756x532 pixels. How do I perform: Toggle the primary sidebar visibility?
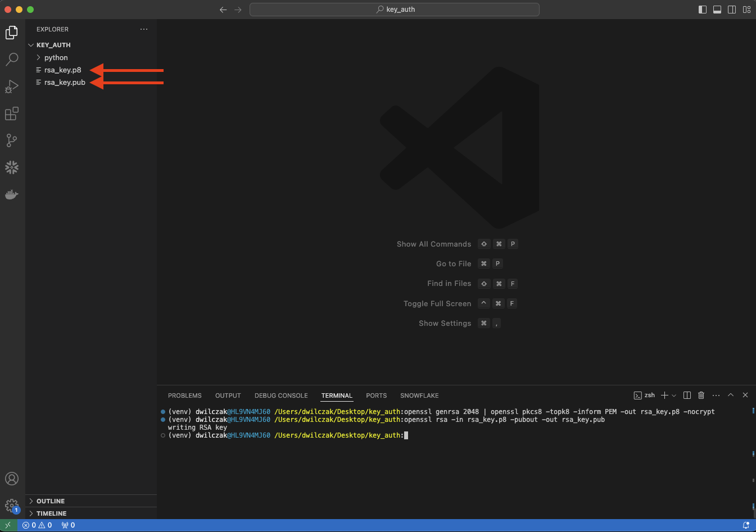703,10
